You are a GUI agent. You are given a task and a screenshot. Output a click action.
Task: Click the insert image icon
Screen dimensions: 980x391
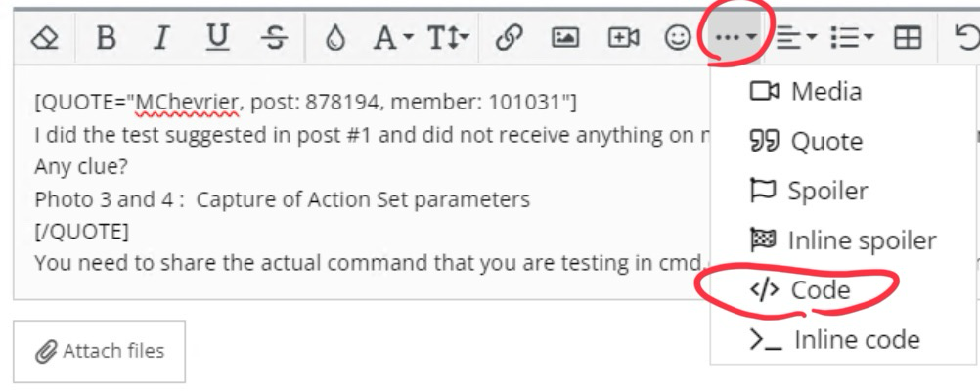[x=564, y=38]
